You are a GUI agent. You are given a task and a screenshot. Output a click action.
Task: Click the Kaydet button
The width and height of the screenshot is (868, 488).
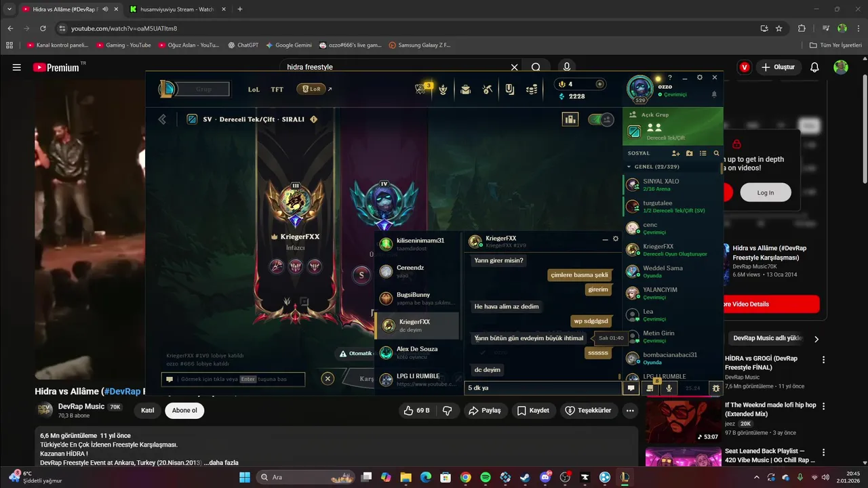[x=533, y=411]
